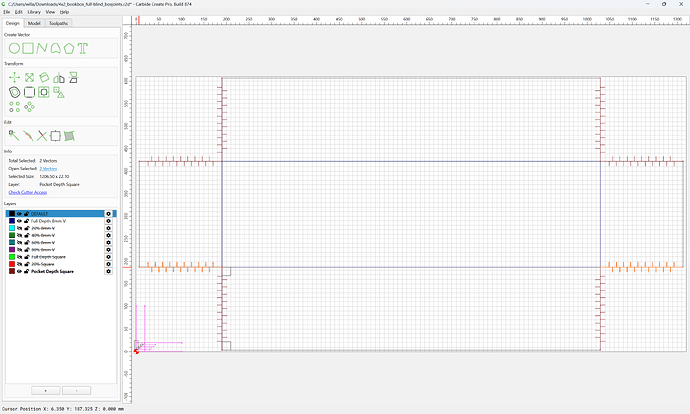Click the '2 Vectors' open selected link
Image resolution: width=690 pixels, height=414 pixels.
click(48, 169)
